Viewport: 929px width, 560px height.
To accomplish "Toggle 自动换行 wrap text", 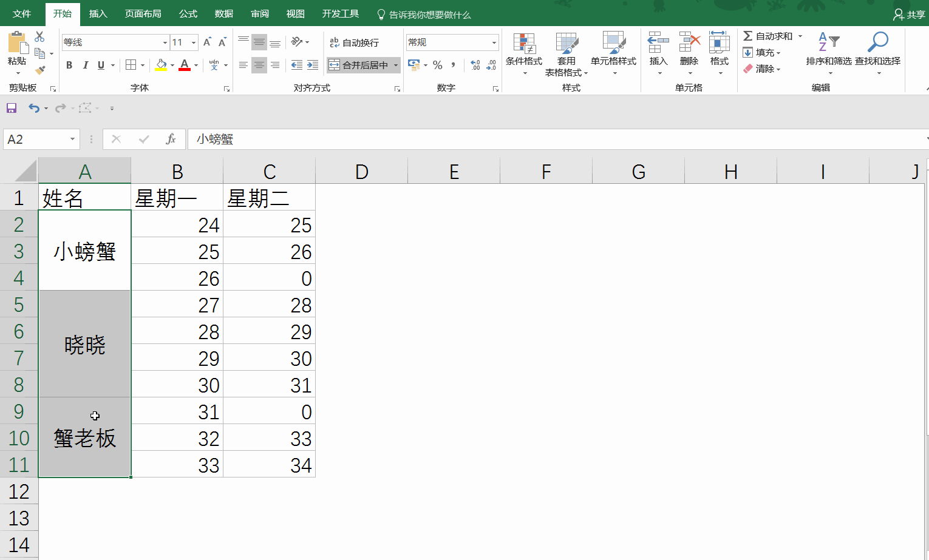I will tap(355, 42).
